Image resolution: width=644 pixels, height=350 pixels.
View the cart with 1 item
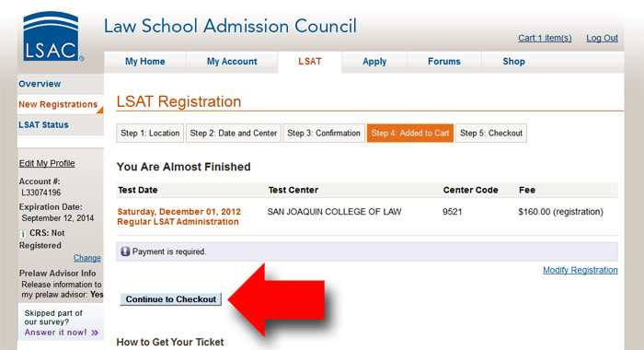click(x=545, y=39)
